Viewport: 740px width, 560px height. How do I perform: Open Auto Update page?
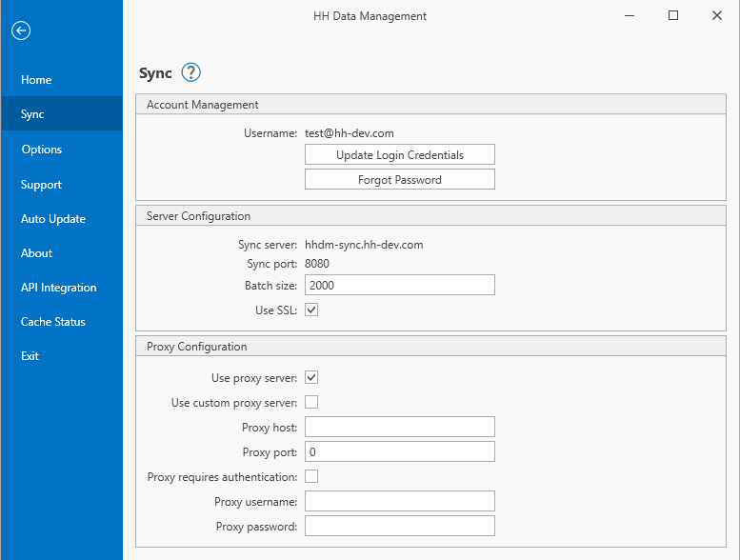[x=53, y=219]
